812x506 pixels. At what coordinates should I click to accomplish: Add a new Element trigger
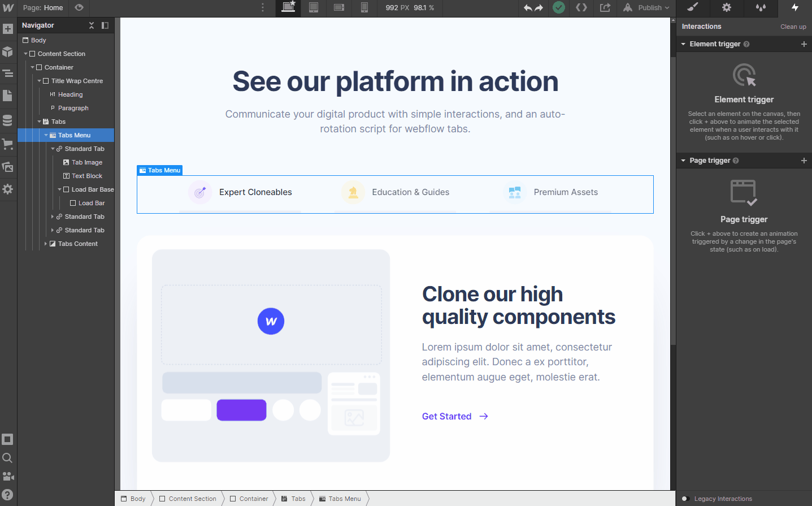pyautogui.click(x=804, y=44)
